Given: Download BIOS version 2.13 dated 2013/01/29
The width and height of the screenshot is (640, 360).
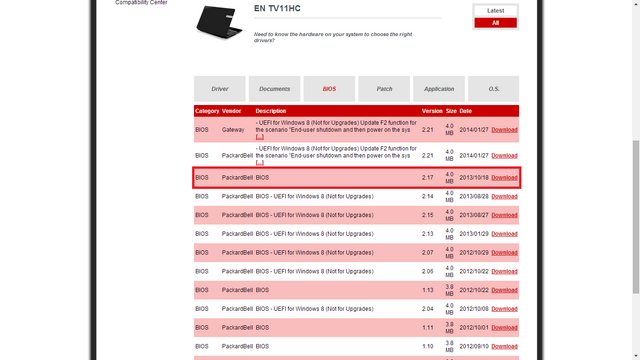Looking at the screenshot, I should tap(504, 234).
